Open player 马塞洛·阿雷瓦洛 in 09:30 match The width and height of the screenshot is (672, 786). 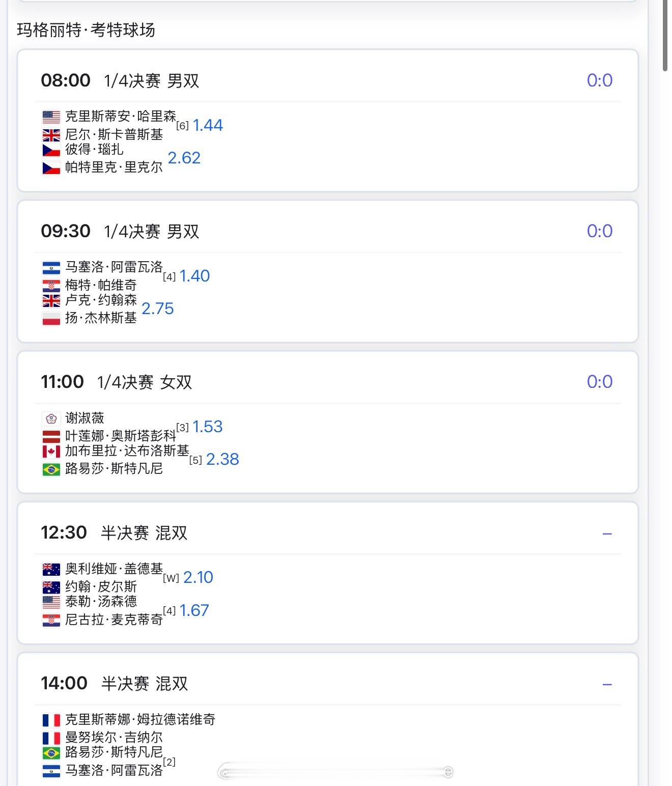[x=114, y=267]
